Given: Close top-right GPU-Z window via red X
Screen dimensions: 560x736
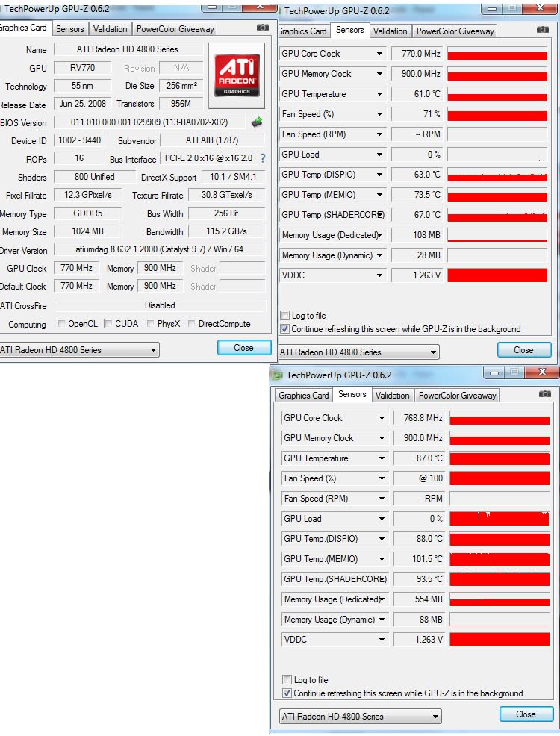Looking at the screenshot, I should tap(541, 8).
